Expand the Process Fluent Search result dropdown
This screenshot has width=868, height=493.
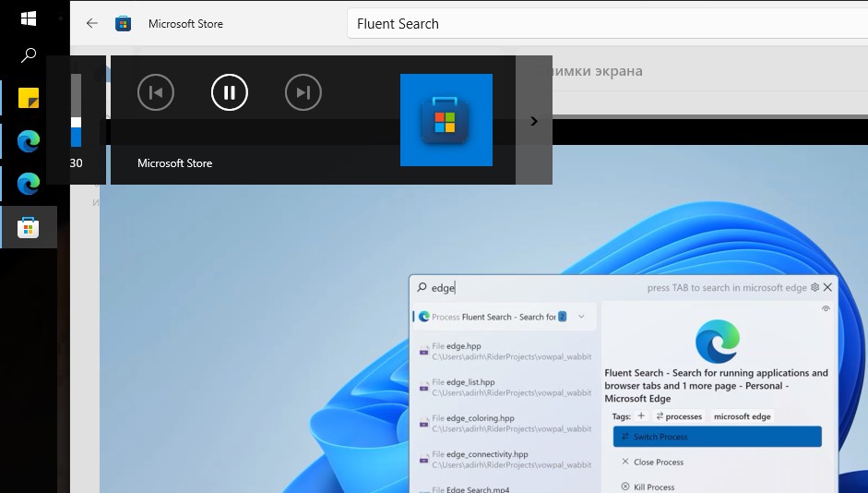click(581, 317)
